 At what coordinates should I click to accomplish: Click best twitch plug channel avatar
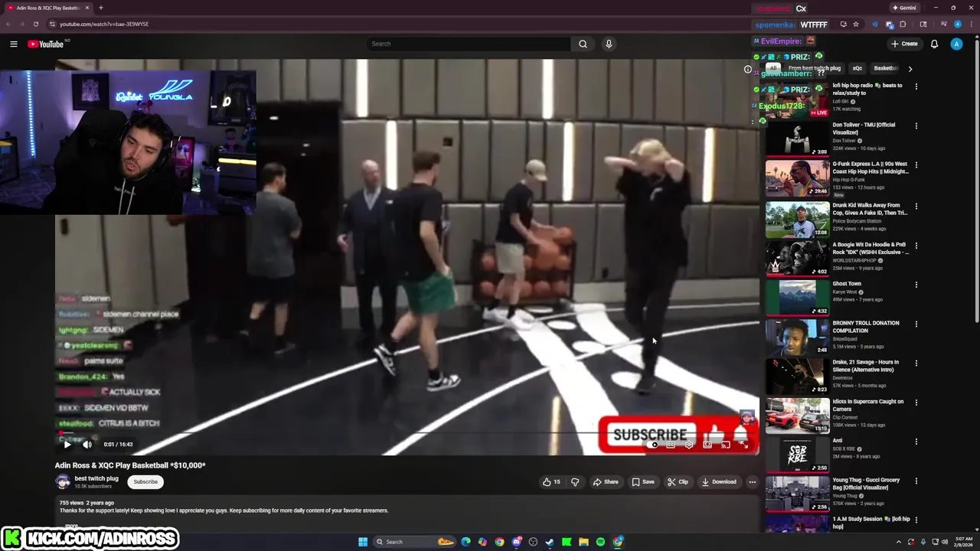pos(63,481)
